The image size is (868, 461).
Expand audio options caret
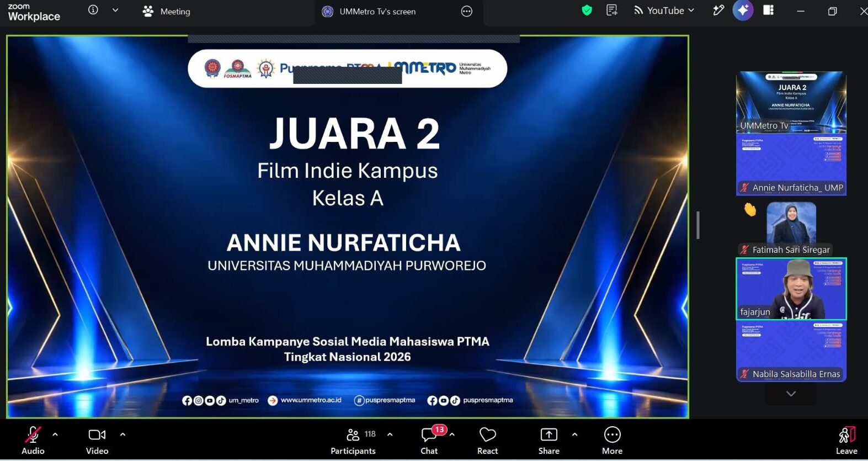click(55, 434)
